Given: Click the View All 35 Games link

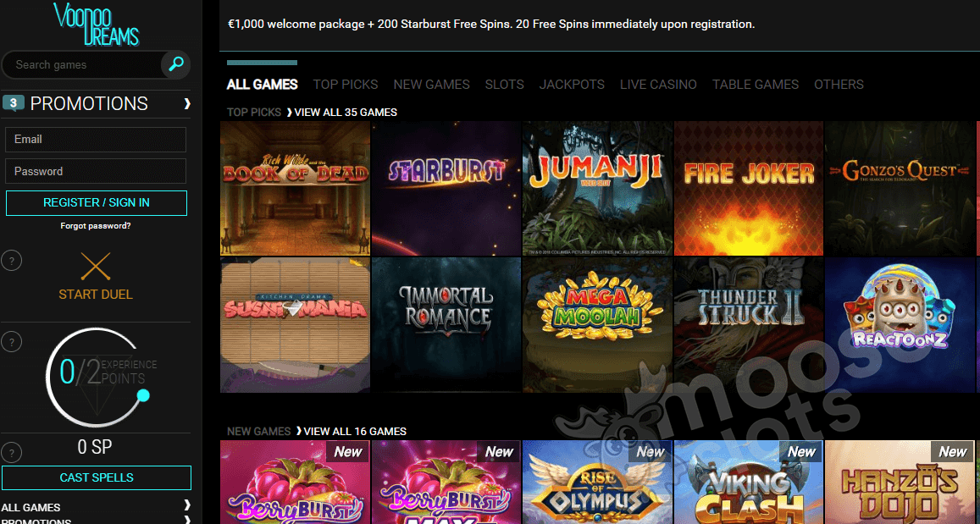Looking at the screenshot, I should tap(345, 113).
